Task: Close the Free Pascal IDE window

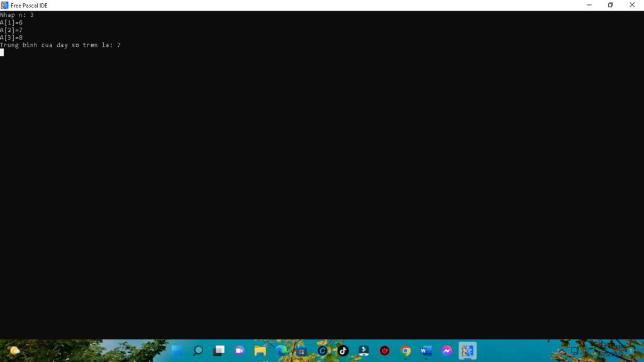Action: pos(632,5)
